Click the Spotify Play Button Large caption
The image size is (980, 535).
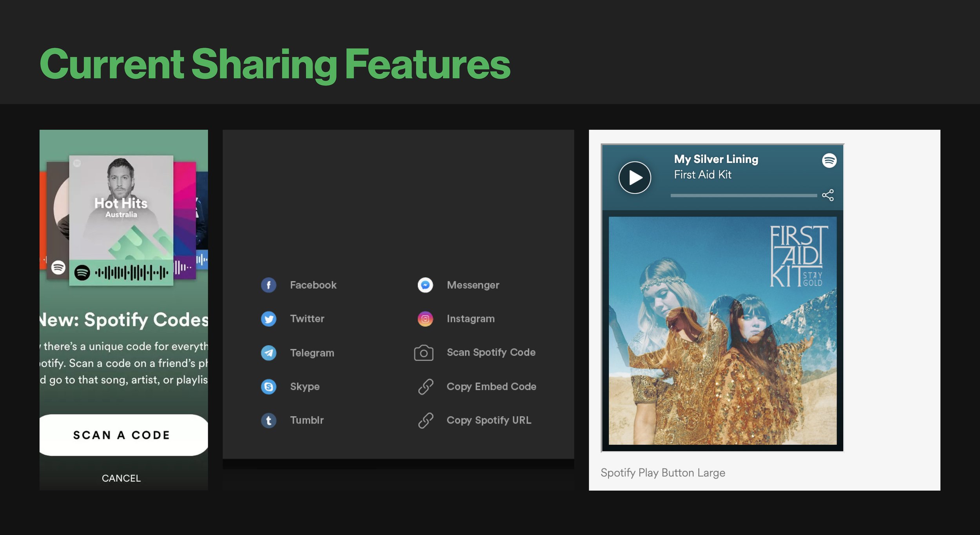[x=662, y=473]
